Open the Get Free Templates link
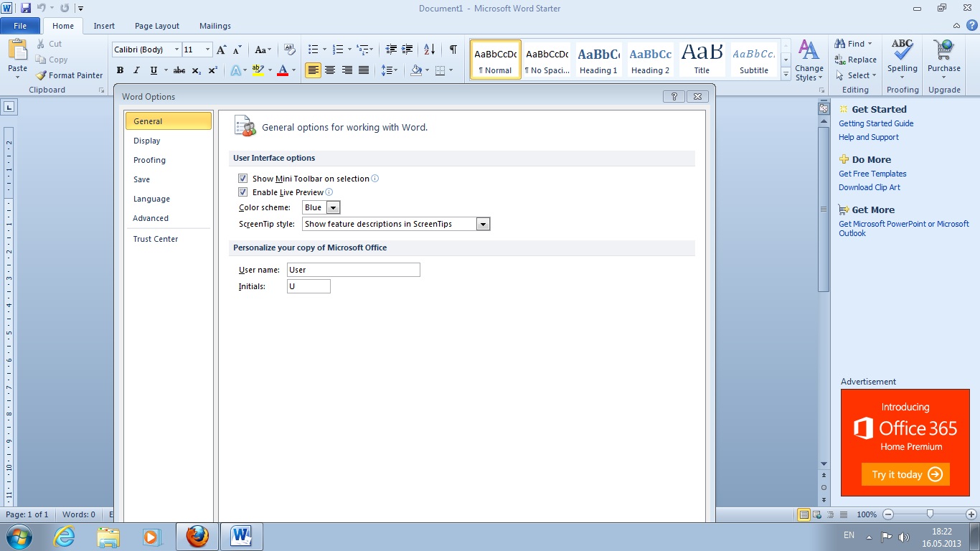The image size is (980, 551). coord(872,174)
